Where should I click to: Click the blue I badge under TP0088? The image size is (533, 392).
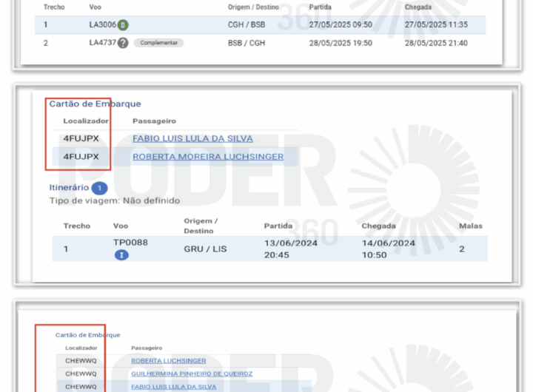[x=121, y=255]
